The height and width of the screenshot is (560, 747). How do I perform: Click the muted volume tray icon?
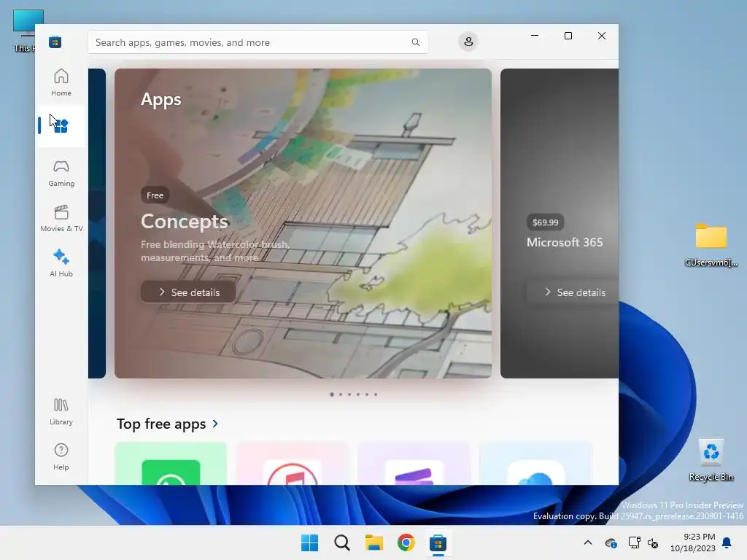(653, 542)
